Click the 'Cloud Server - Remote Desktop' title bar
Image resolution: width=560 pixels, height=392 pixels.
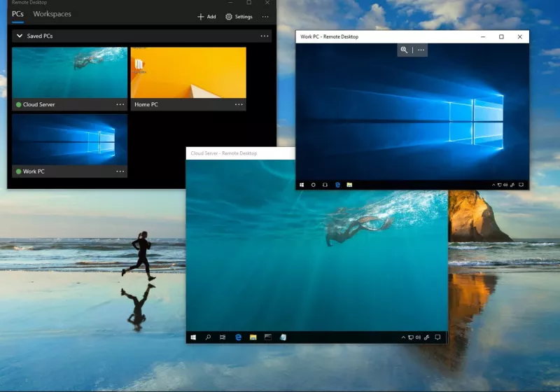[240, 153]
